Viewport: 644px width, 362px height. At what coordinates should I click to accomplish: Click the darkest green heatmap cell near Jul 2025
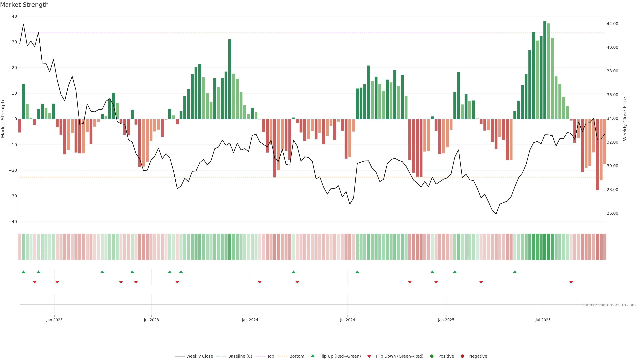[545, 247]
